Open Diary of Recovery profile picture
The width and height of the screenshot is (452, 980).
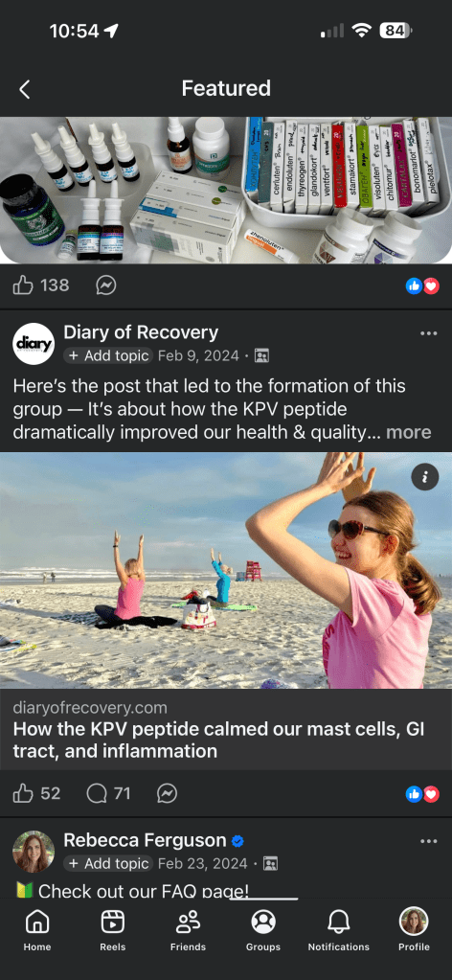[34, 344]
